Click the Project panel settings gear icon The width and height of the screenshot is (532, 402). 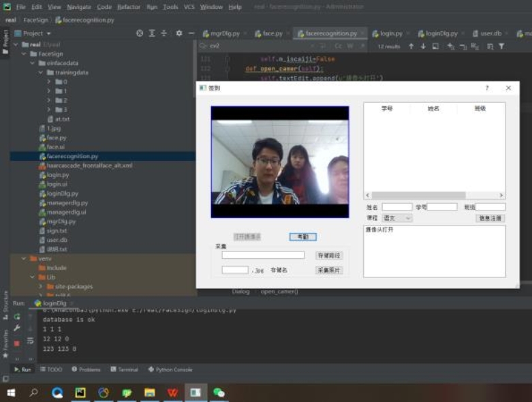[178, 33]
